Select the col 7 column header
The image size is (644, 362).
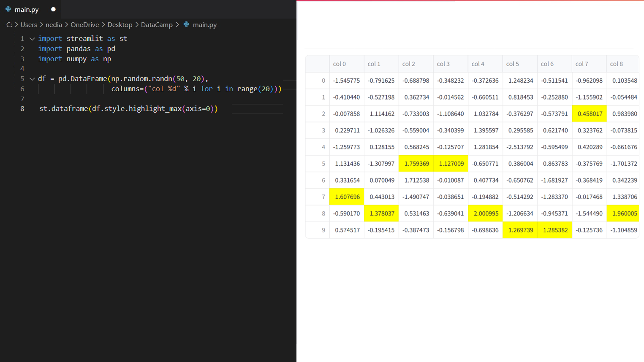point(582,64)
